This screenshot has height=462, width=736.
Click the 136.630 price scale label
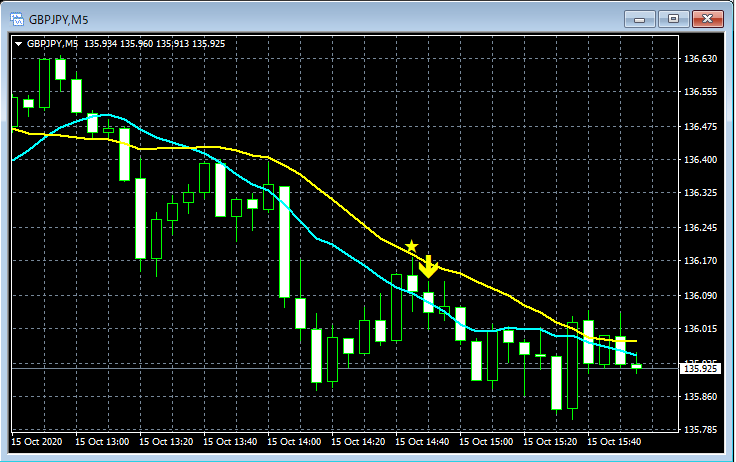tap(700, 59)
